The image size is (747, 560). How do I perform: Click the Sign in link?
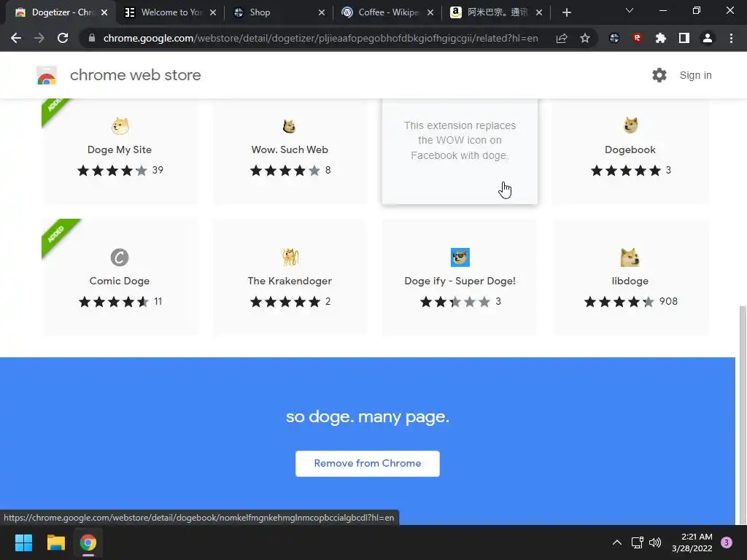tap(695, 75)
